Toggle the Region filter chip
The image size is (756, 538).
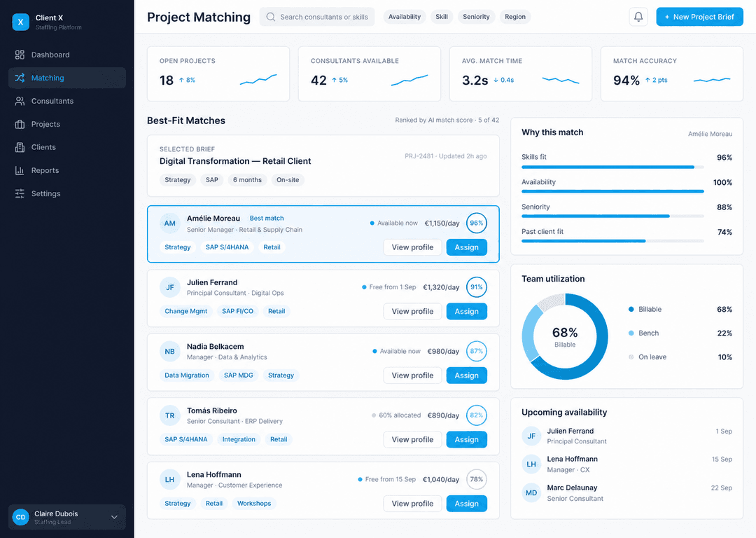click(515, 17)
